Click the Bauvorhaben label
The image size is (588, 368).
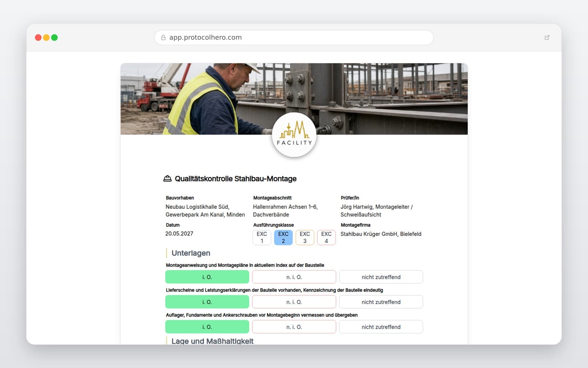point(180,198)
